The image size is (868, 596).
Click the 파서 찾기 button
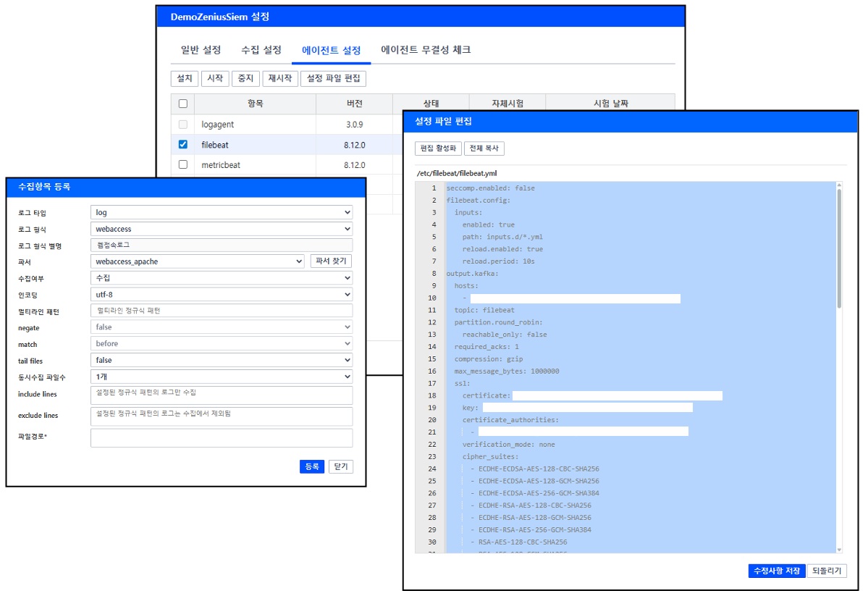click(331, 261)
